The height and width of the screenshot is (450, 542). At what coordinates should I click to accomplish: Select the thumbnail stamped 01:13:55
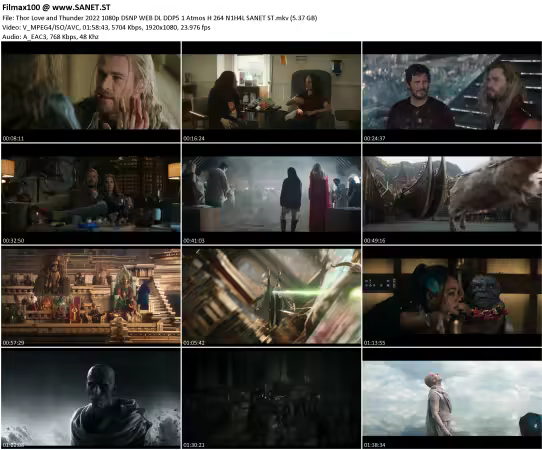click(452, 296)
